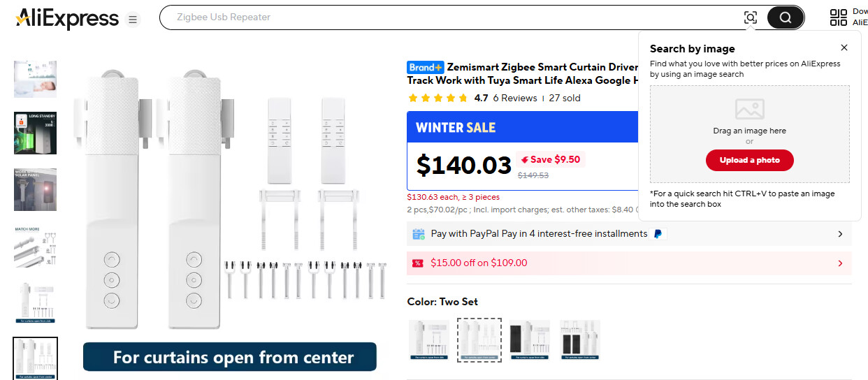Image resolution: width=868 pixels, height=380 pixels.
Task: Close the Search by image popup
Action: (844, 47)
